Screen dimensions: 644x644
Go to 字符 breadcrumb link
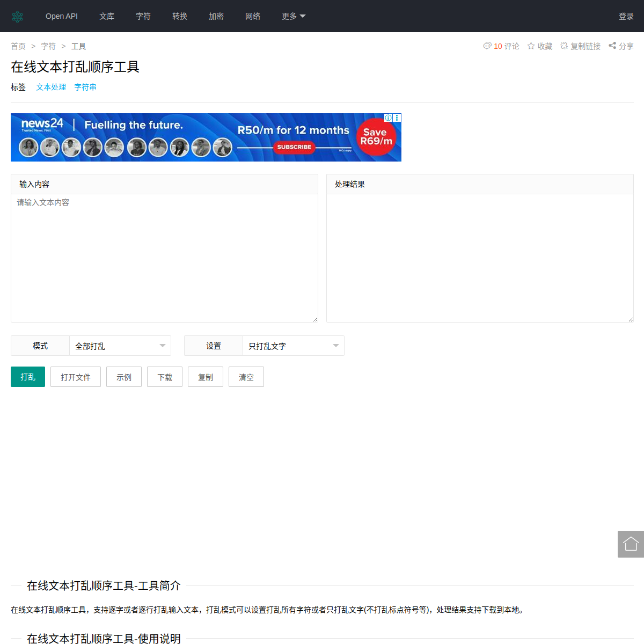(x=48, y=46)
